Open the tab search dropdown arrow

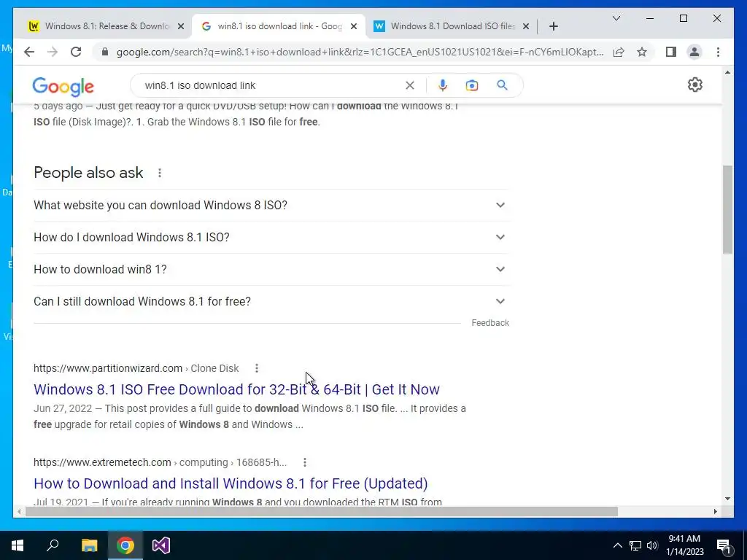(616, 18)
